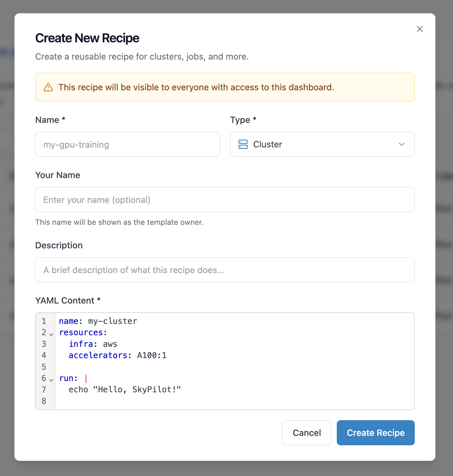The height and width of the screenshot is (476, 453).
Task: Click the warning triangle icon
Action: pyautogui.click(x=48, y=87)
